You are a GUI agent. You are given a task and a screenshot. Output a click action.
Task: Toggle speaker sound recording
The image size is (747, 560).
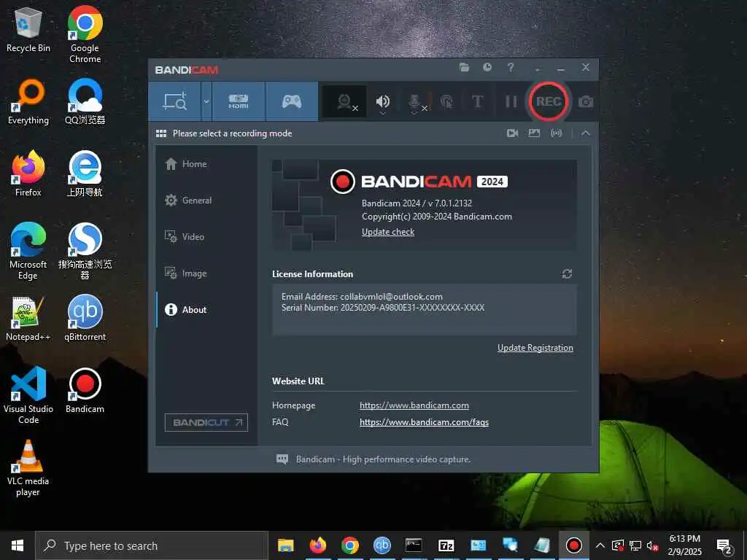(382, 101)
